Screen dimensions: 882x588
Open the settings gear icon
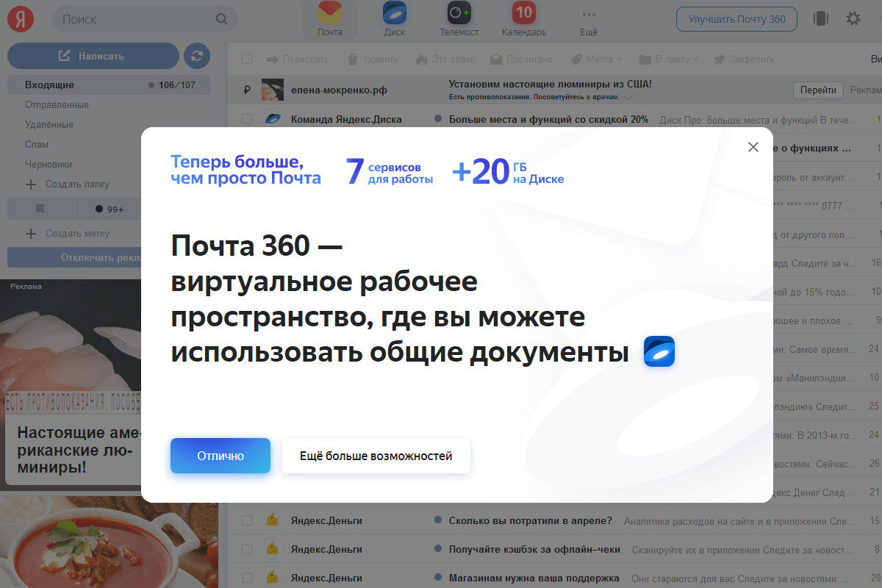click(853, 19)
